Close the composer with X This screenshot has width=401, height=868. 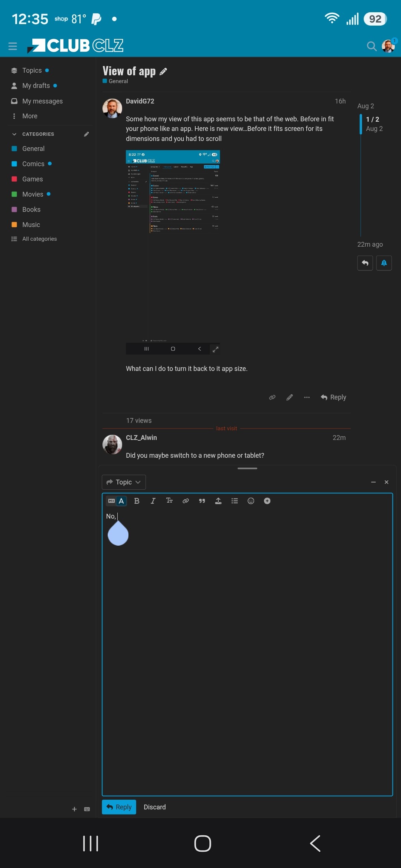tap(387, 482)
